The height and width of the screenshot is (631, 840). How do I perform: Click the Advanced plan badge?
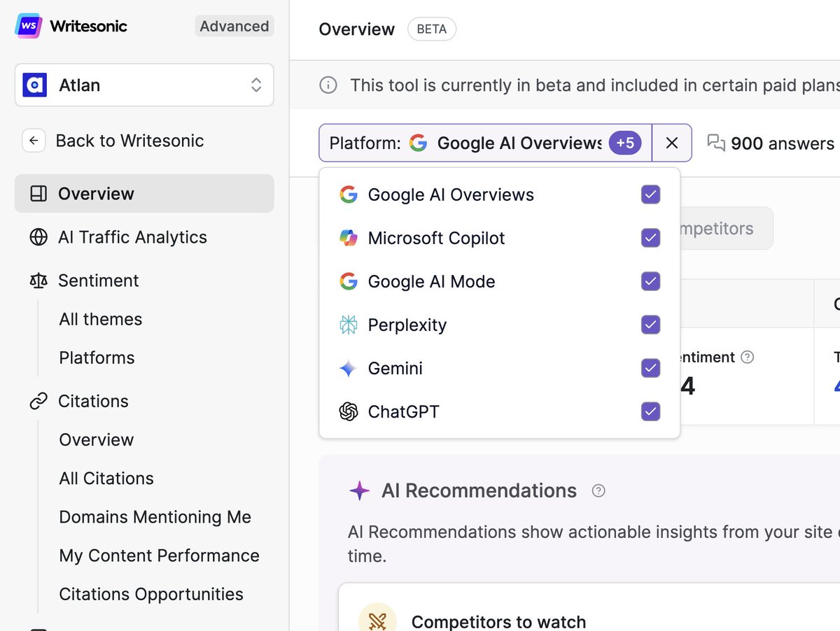pyautogui.click(x=234, y=27)
